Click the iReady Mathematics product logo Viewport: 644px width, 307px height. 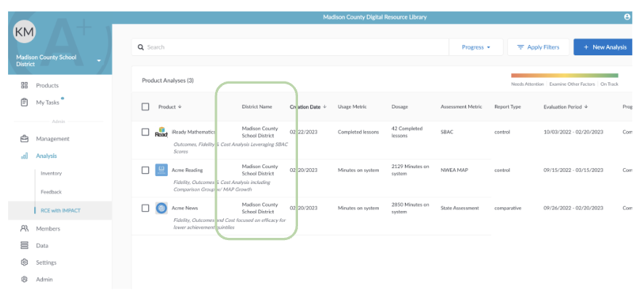(x=161, y=132)
